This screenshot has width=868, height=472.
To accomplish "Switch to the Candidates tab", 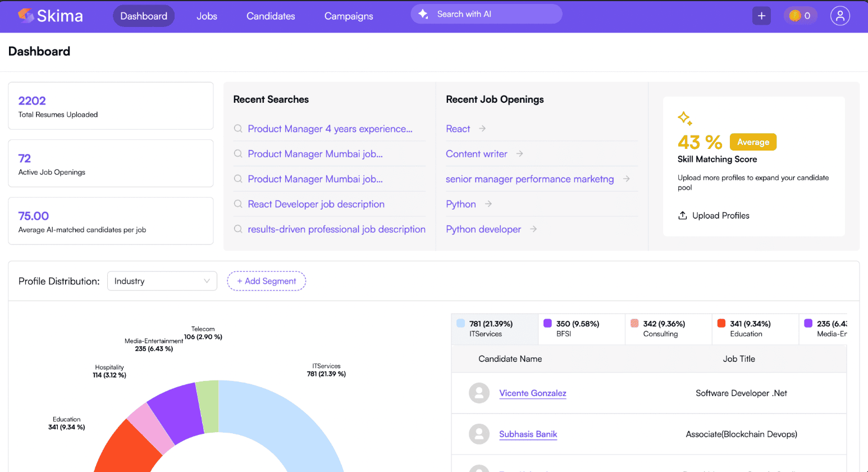I will (271, 16).
